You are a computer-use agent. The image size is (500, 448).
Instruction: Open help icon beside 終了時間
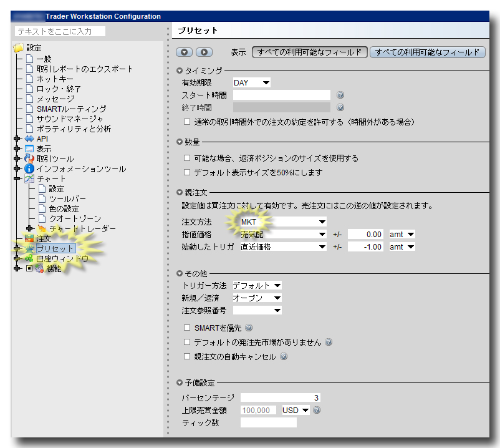[340, 107]
